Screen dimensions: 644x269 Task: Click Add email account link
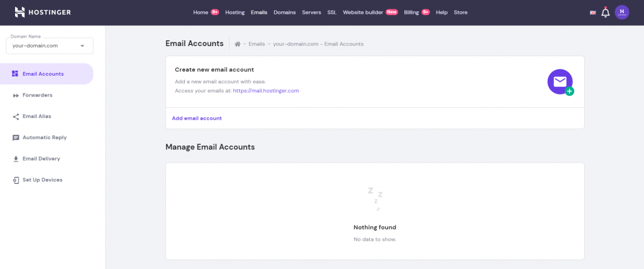197,118
